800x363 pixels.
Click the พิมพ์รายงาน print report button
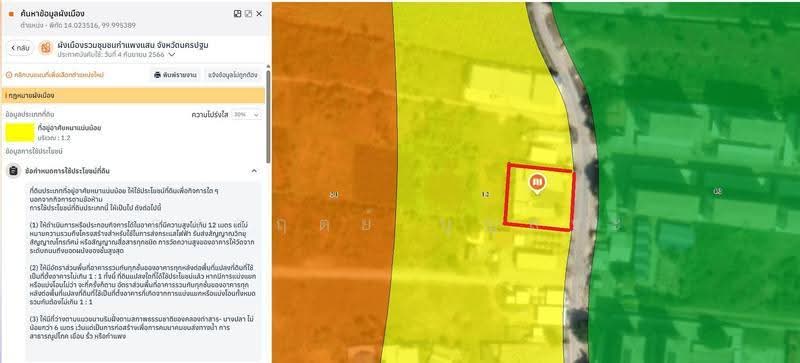click(176, 75)
